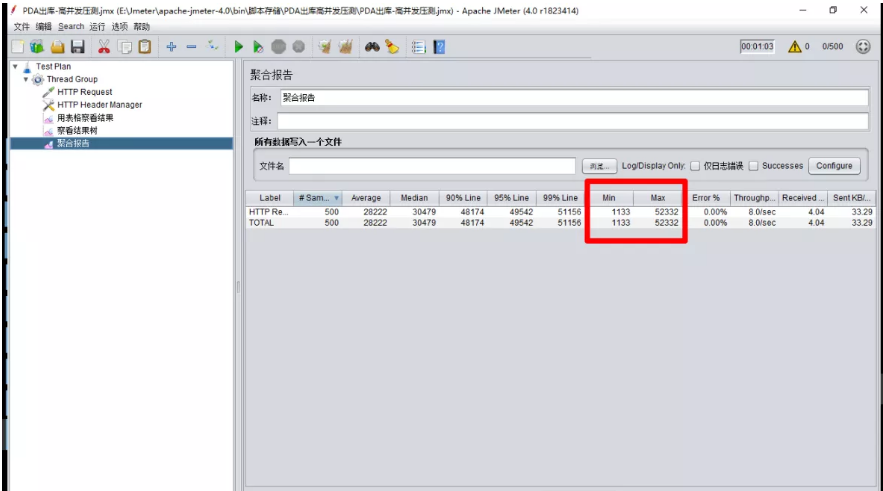This screenshot has width=883, height=491.
Task: Select Thread Group in tree
Action: (x=72, y=79)
